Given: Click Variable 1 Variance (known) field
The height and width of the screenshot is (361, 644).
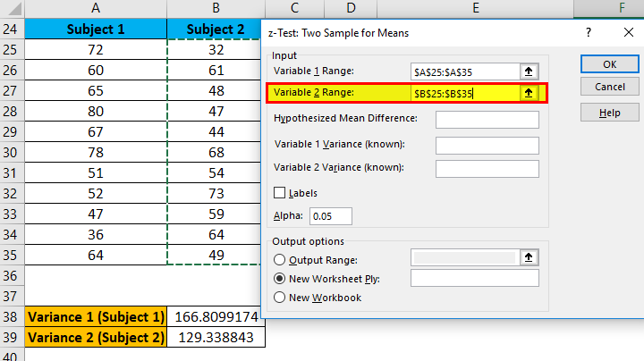Looking at the screenshot, I should pos(487,146).
